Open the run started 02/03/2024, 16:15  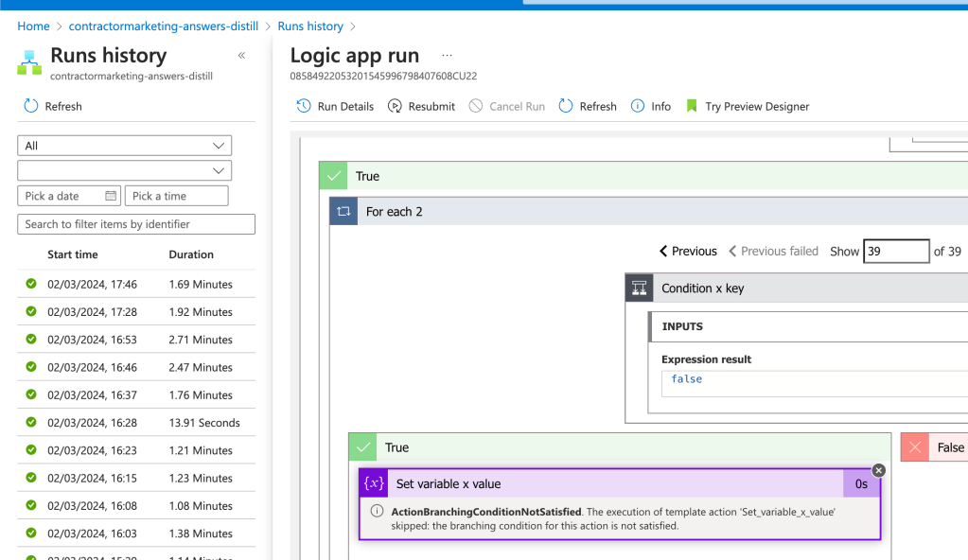(136, 478)
